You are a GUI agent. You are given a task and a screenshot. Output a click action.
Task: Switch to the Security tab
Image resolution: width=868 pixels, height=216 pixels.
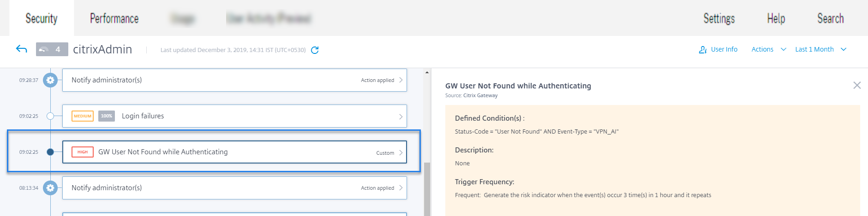point(42,18)
